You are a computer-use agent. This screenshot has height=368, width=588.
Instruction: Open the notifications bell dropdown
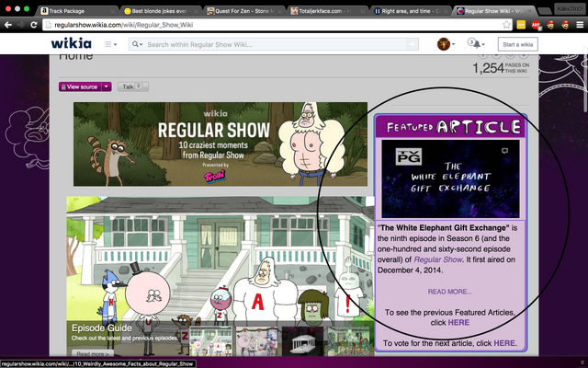coord(476,43)
